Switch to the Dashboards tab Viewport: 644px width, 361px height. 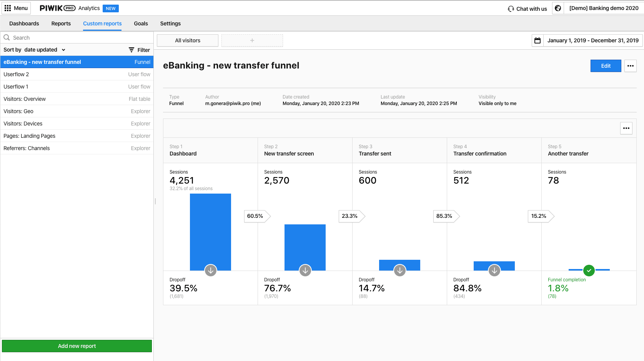(x=24, y=23)
